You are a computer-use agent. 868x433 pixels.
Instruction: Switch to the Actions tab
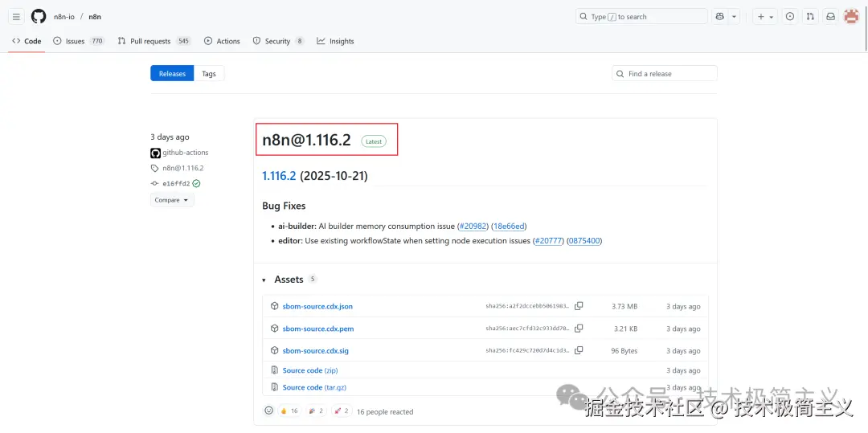pos(222,41)
